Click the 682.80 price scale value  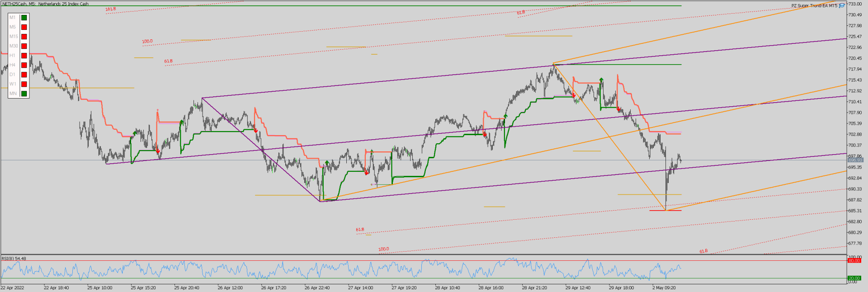pyautogui.click(x=855, y=221)
